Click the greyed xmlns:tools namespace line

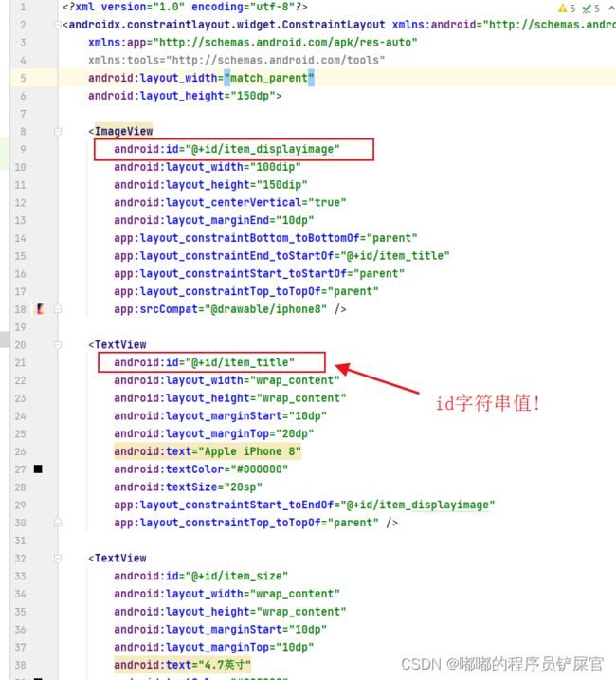(x=236, y=61)
